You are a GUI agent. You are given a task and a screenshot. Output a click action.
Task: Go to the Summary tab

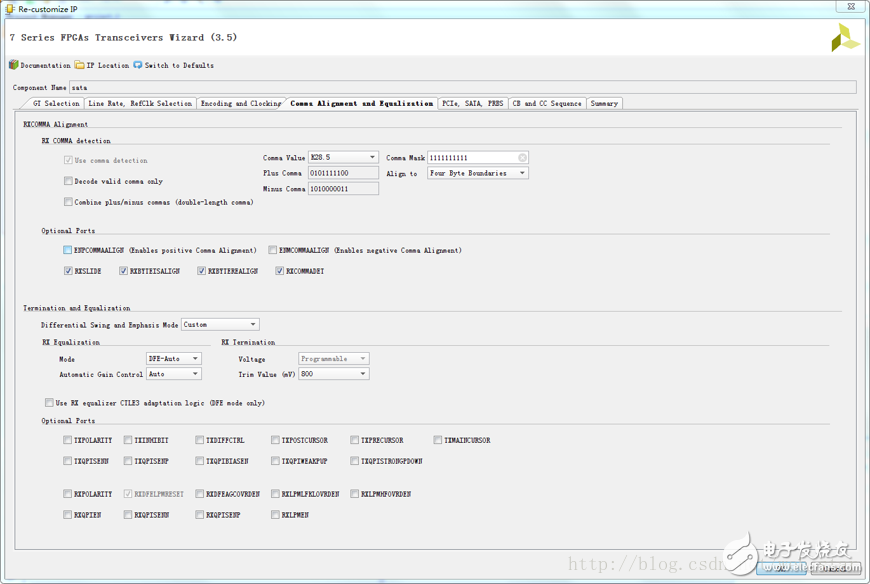603,103
